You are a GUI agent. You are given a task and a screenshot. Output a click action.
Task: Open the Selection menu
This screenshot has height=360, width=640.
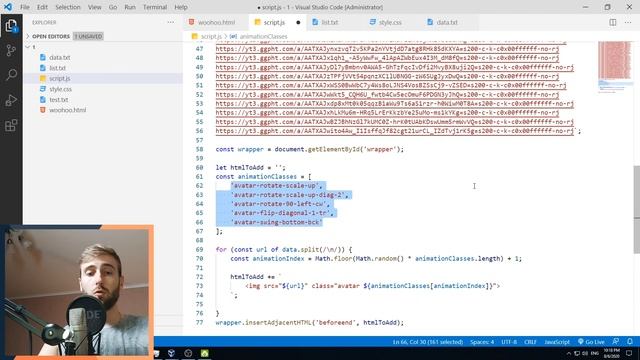pos(68,7)
